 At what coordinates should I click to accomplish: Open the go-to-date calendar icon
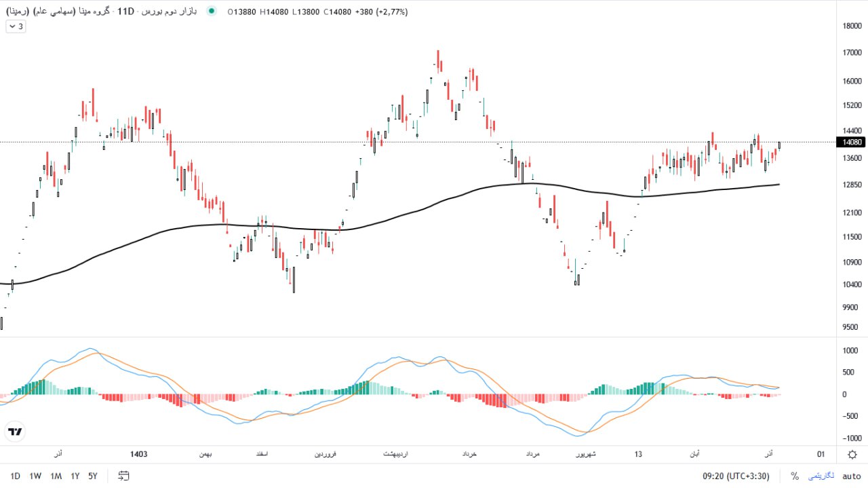123,476
